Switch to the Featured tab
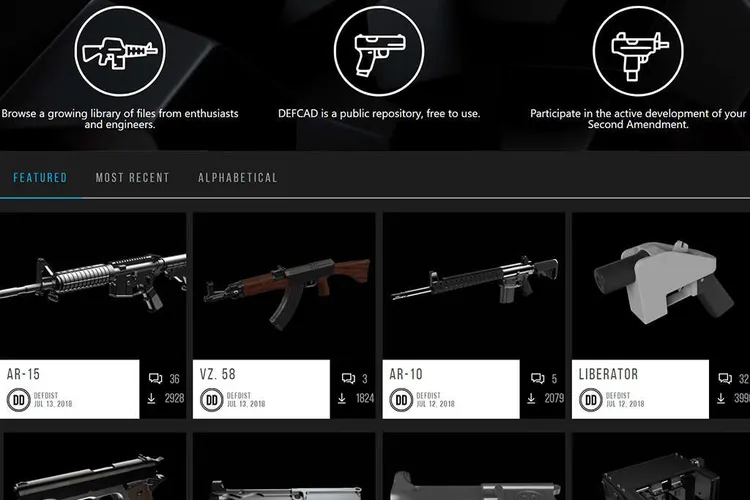The height and width of the screenshot is (500, 750). click(x=40, y=178)
